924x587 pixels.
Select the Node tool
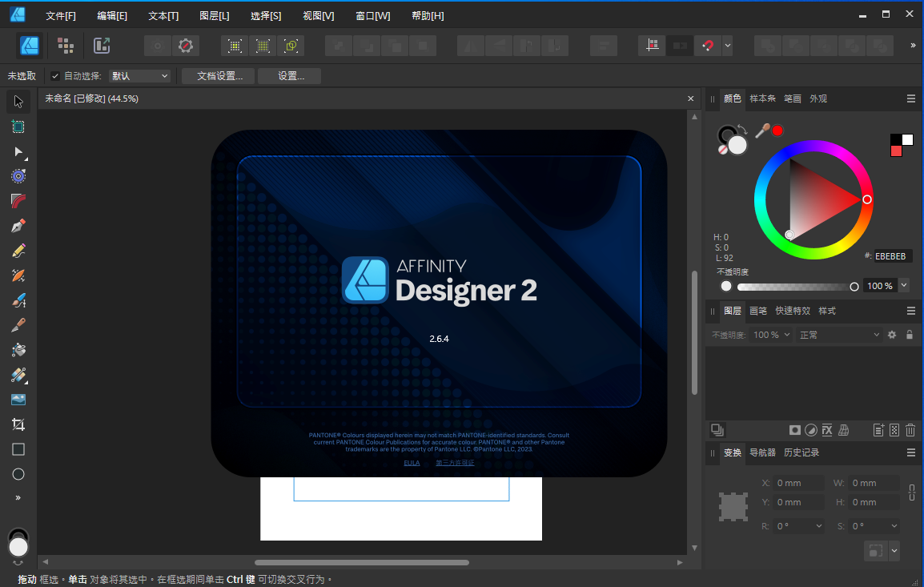[x=18, y=151]
